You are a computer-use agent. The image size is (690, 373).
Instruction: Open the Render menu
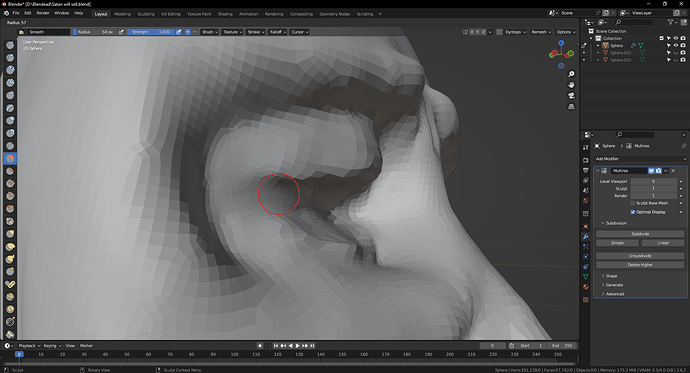(x=43, y=13)
